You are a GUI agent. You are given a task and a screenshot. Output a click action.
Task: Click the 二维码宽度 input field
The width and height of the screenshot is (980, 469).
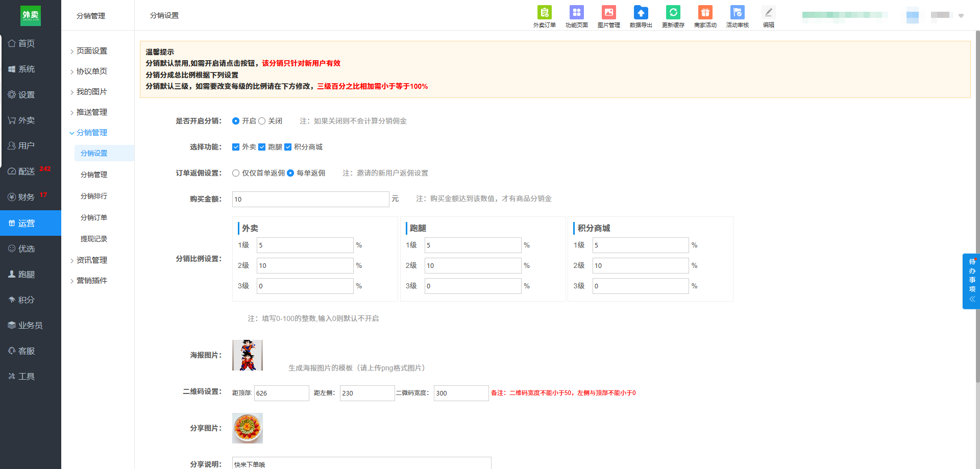(x=461, y=393)
